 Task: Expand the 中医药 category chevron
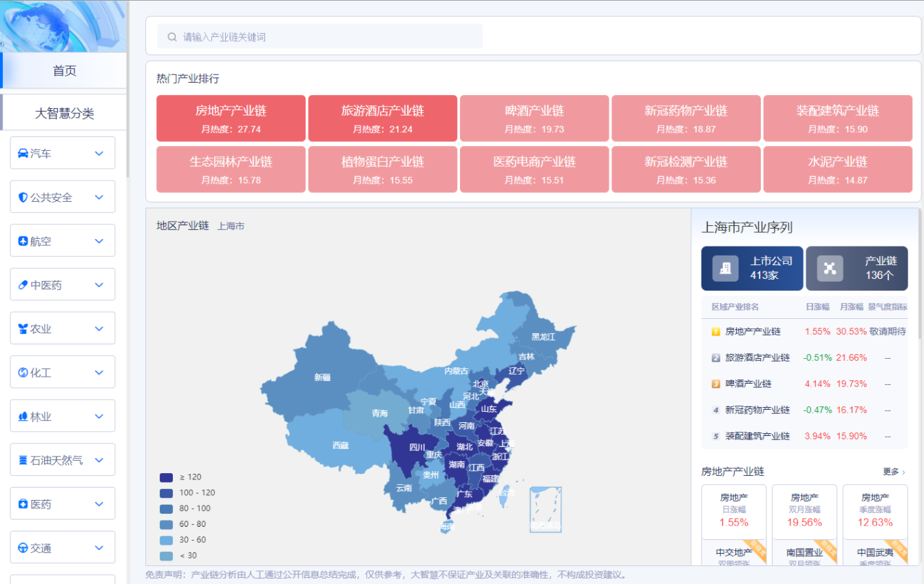point(99,285)
